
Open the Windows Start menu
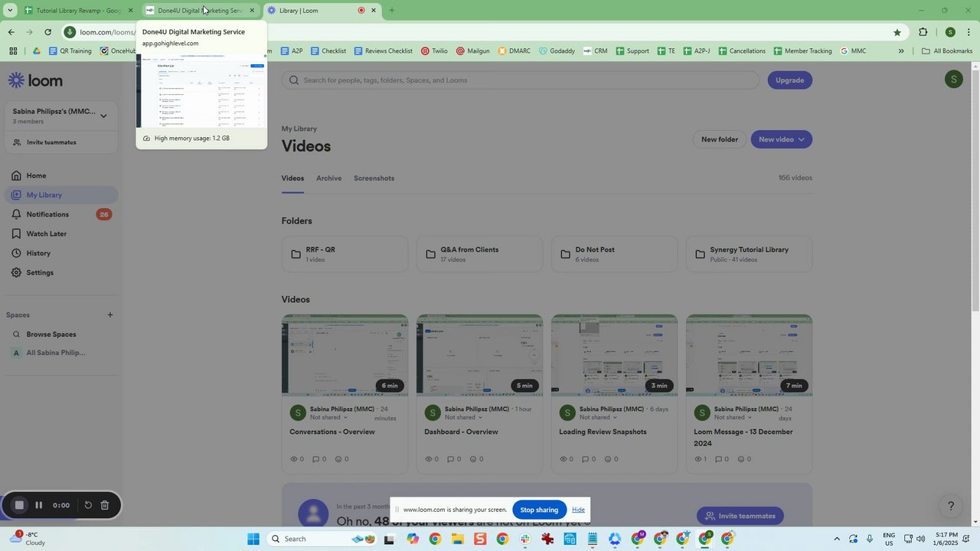point(253,539)
